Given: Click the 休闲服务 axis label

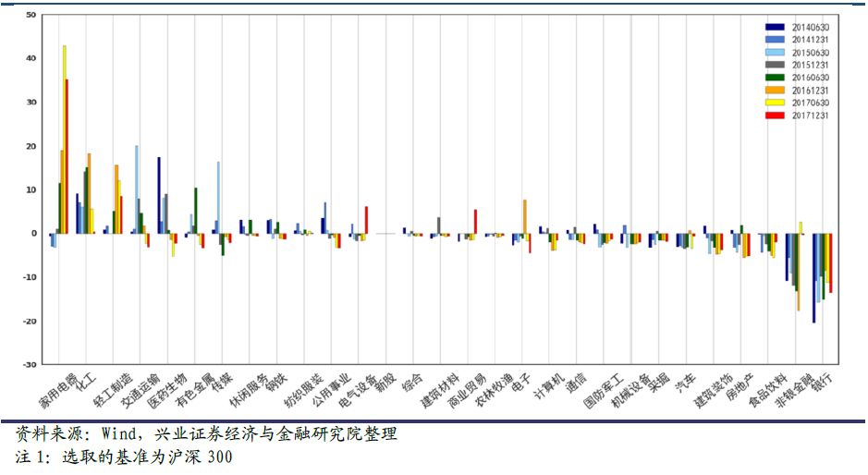Looking at the screenshot, I should coord(250,390).
